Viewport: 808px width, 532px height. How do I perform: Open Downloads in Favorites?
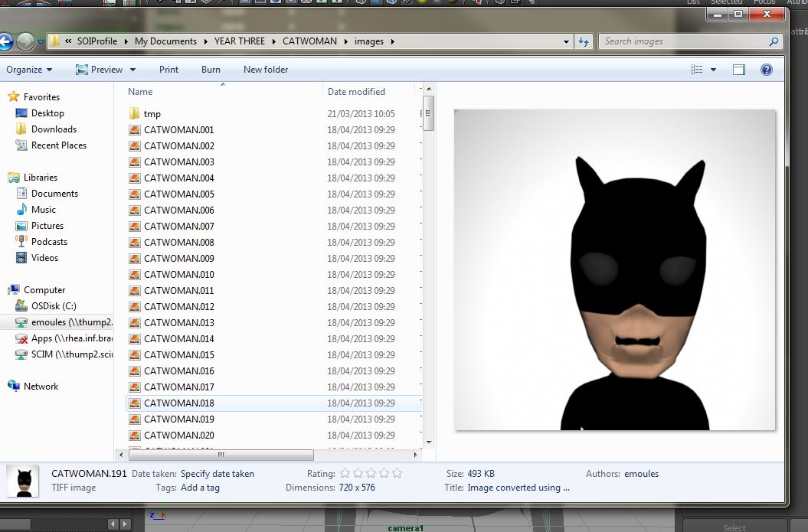pyautogui.click(x=54, y=129)
